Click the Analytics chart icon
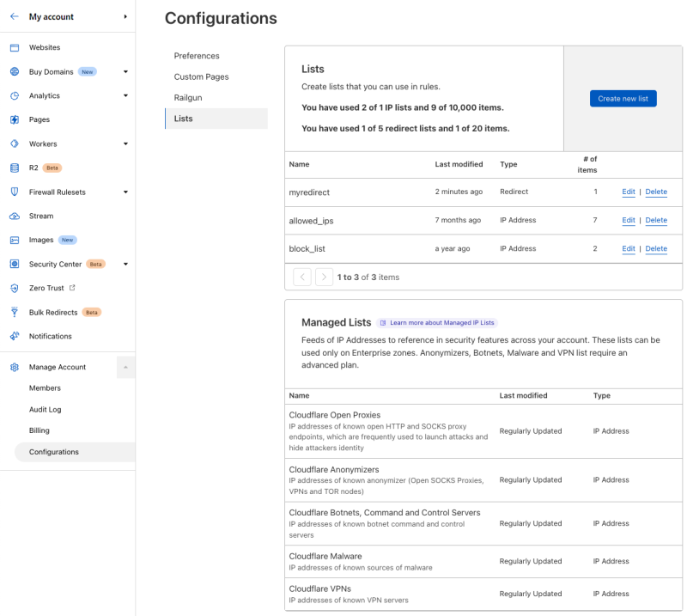 (x=13, y=95)
